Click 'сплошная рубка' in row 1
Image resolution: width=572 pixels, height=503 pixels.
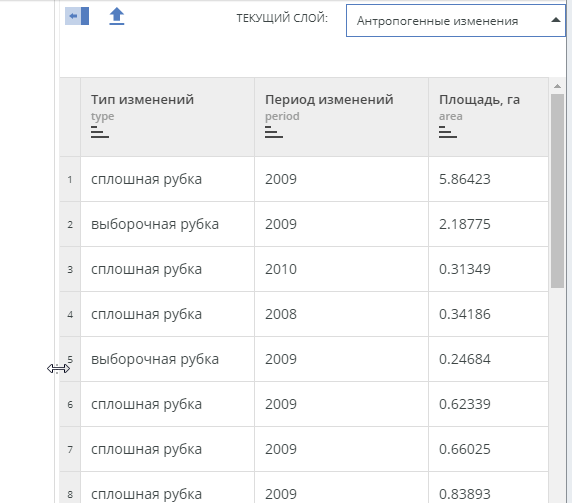[146, 179]
